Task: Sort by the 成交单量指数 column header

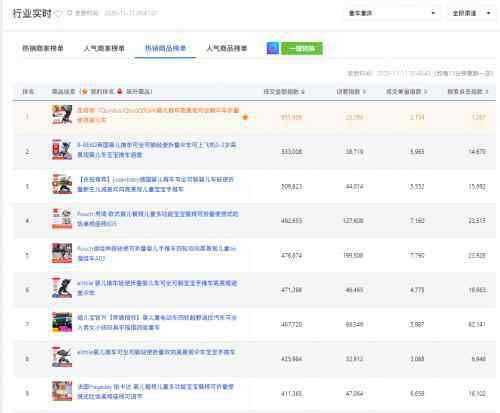Action: pos(407,91)
